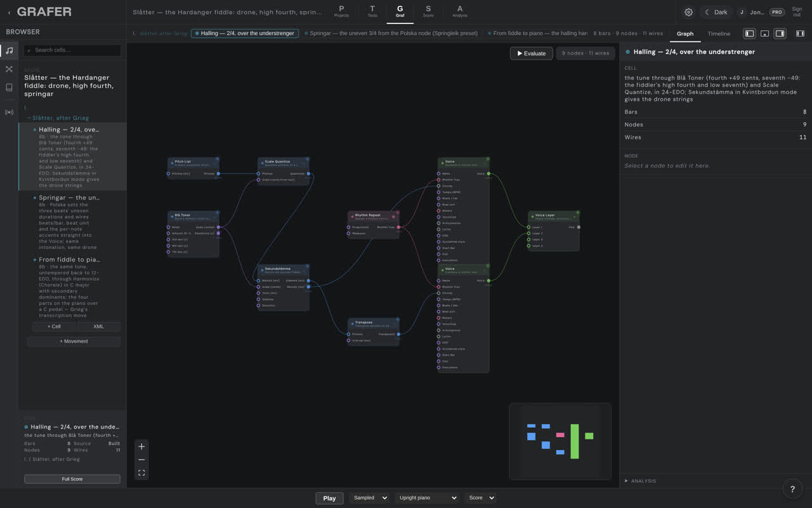This screenshot has height=508, width=812.
Task: Open the Sampled sound source dropdown
Action: [x=370, y=498]
